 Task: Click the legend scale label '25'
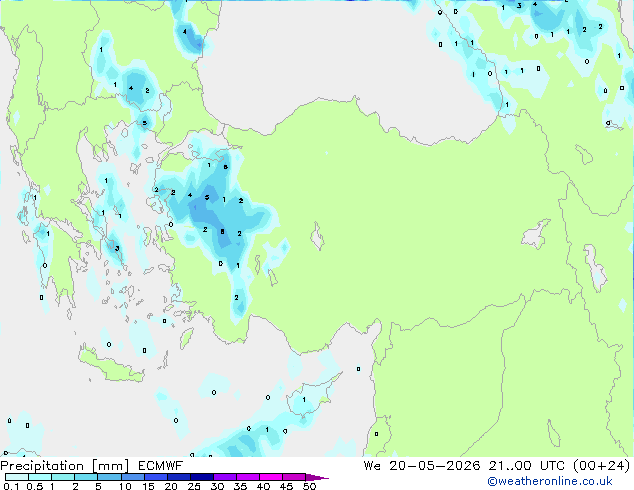point(194,486)
